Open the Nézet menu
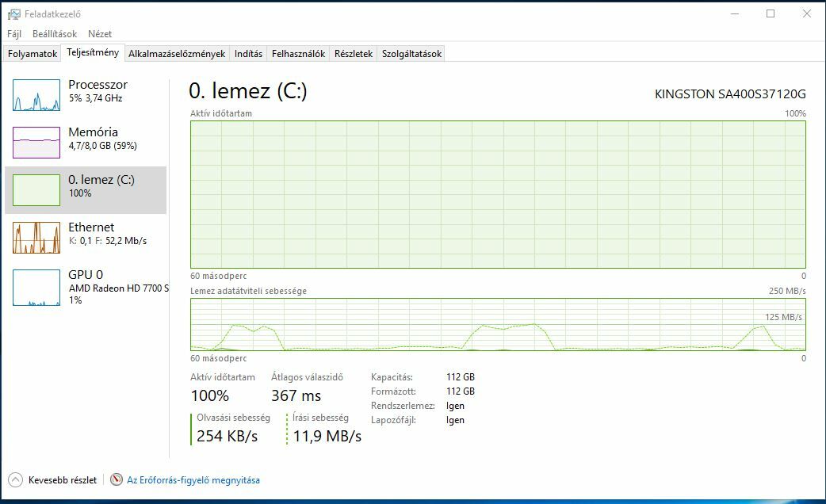The width and height of the screenshot is (826, 504). click(x=100, y=34)
